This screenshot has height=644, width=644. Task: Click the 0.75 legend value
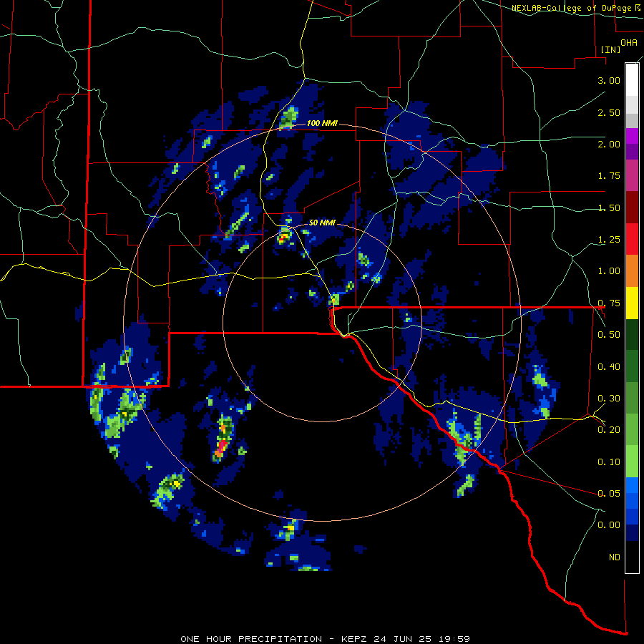[609, 303]
